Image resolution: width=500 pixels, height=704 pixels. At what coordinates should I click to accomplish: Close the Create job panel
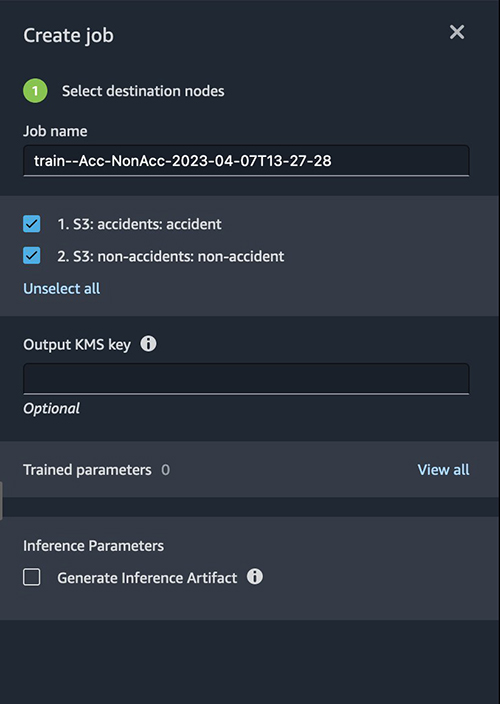point(456,32)
